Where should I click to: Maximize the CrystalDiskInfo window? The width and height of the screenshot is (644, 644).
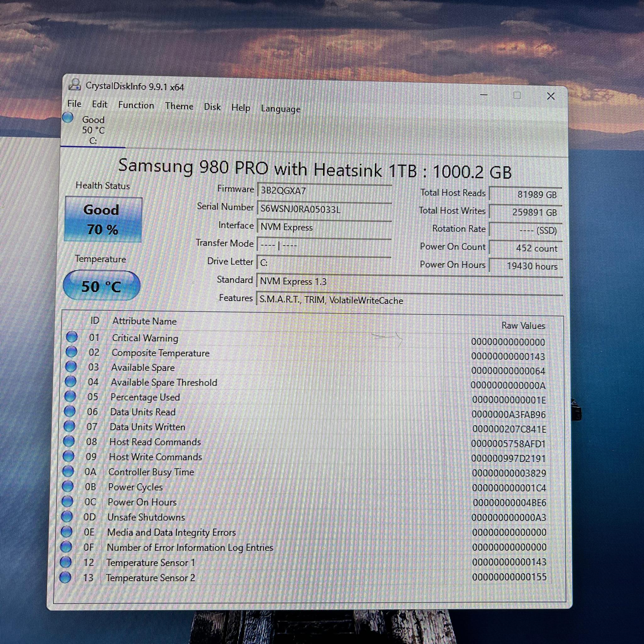pyautogui.click(x=517, y=96)
